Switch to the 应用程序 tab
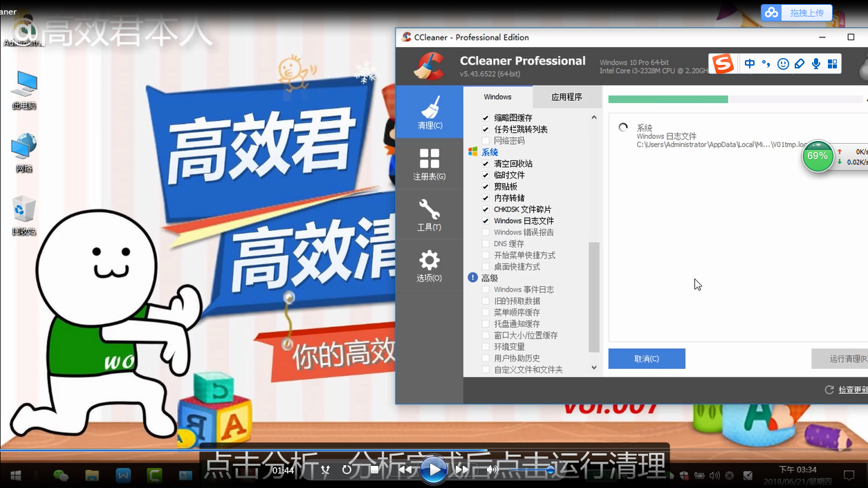 [x=566, y=97]
